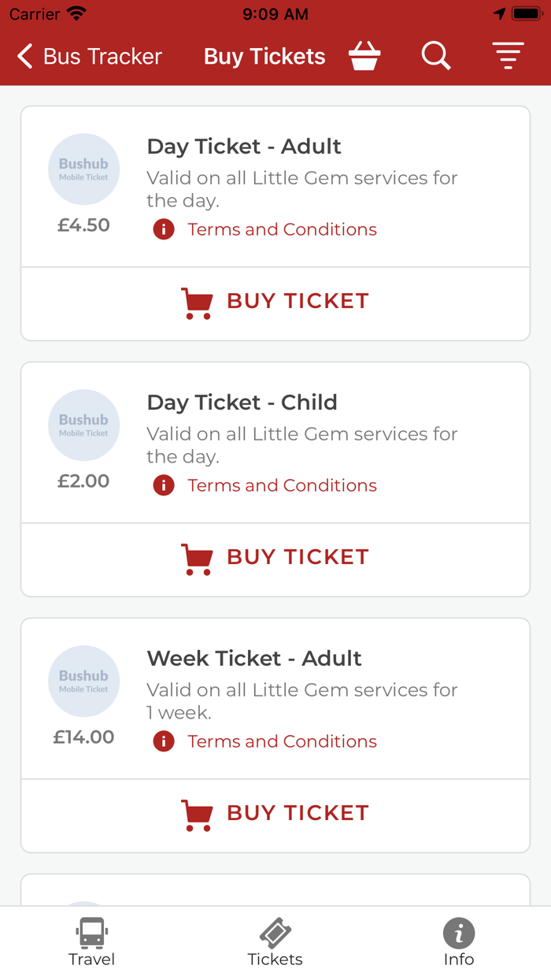Screen dimensions: 551x980
Task: Tap cart icon for Day Ticket - Adult
Action: coord(197,302)
